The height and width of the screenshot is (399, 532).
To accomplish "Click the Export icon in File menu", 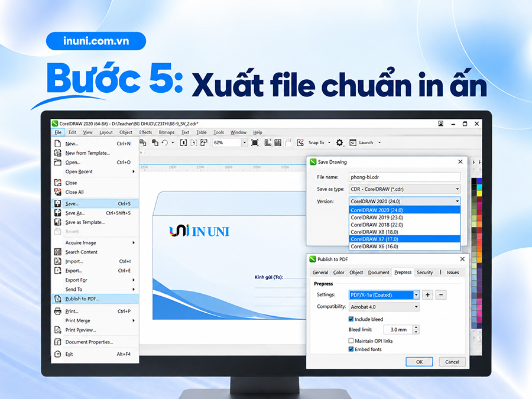I will point(58,270).
